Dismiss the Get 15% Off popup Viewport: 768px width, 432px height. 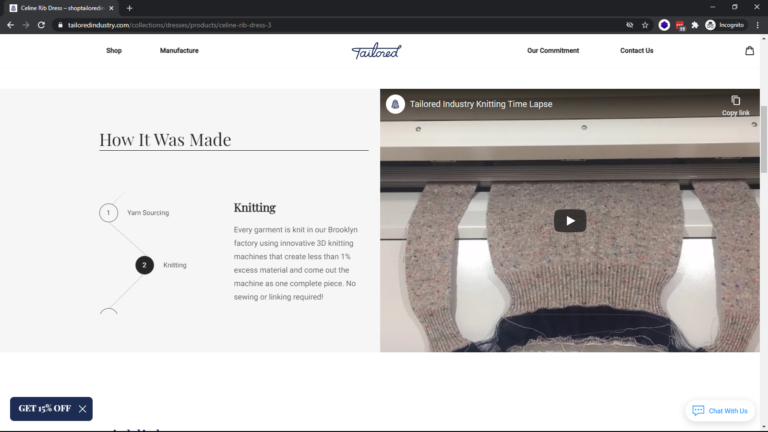(x=82, y=408)
